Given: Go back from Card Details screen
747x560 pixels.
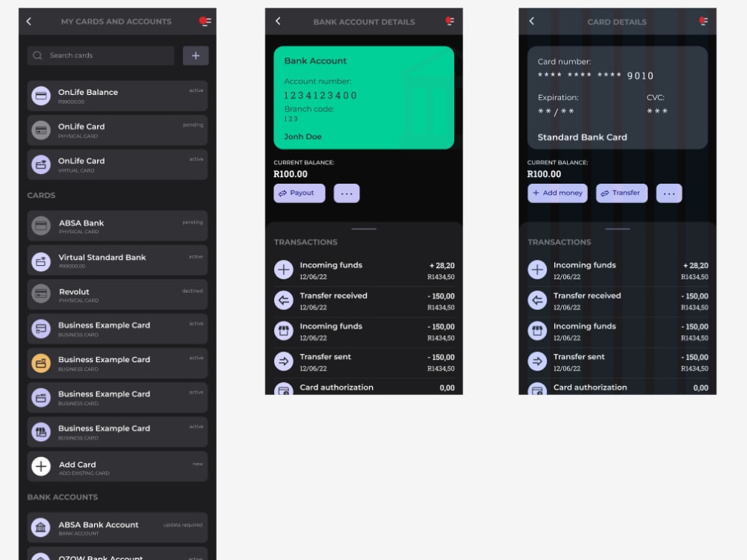Looking at the screenshot, I should pyautogui.click(x=532, y=21).
